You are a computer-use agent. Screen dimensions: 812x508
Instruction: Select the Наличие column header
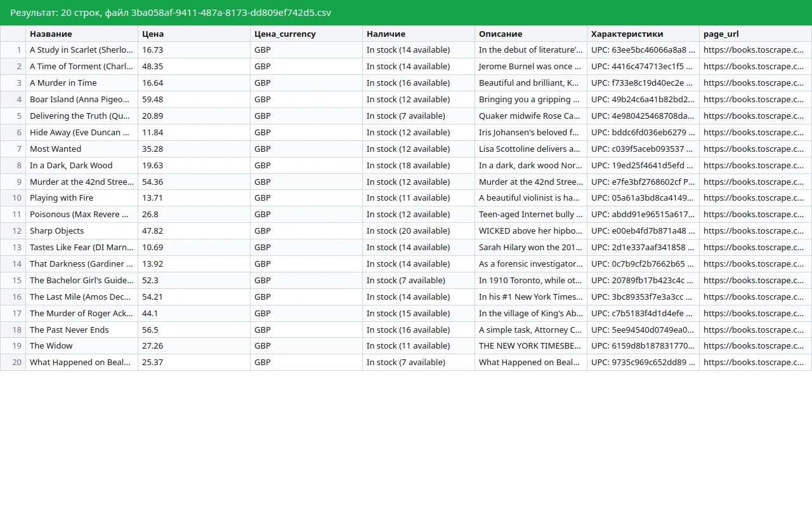pyautogui.click(x=419, y=34)
